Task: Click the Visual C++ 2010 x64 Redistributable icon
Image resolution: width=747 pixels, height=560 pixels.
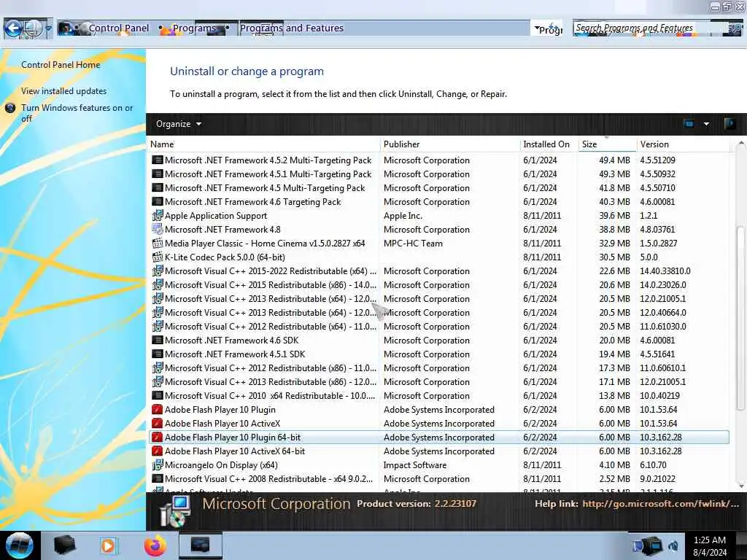Action: pos(158,395)
